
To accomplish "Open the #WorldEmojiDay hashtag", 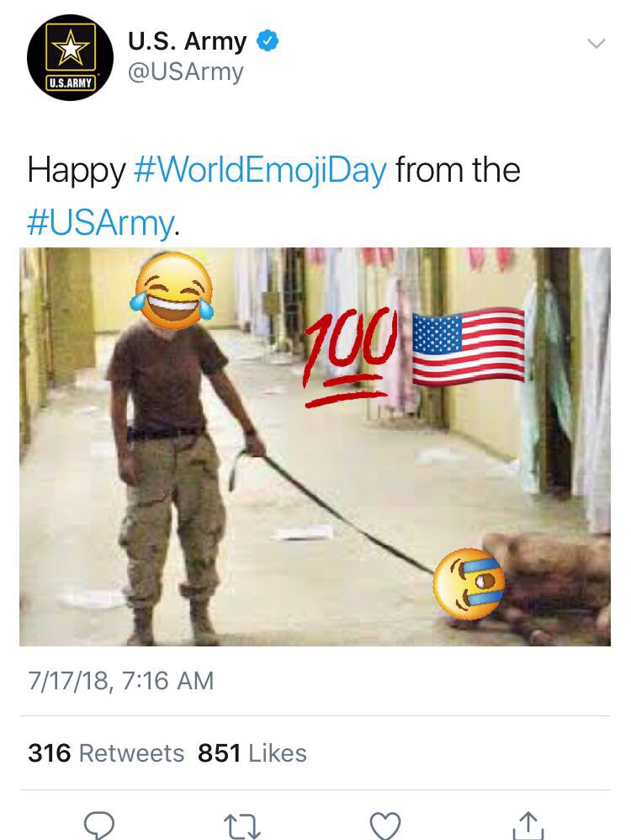I will 260,170.
